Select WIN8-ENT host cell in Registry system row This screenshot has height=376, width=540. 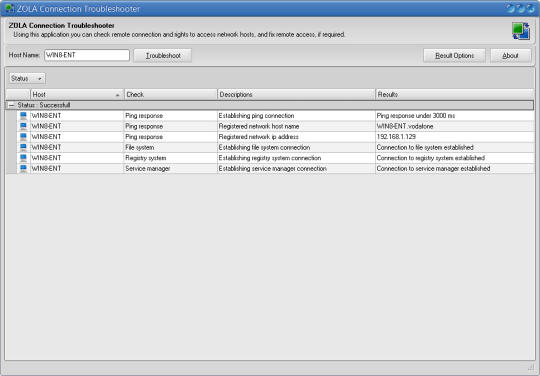(x=77, y=158)
